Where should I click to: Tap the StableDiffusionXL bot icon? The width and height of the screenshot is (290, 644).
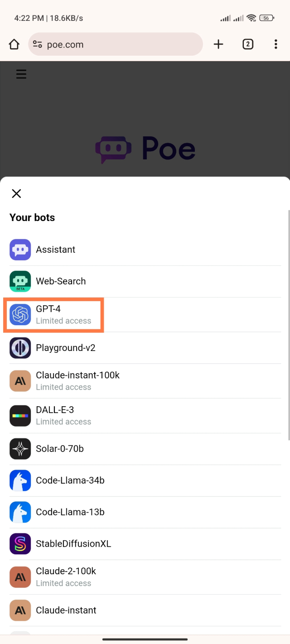(x=20, y=544)
